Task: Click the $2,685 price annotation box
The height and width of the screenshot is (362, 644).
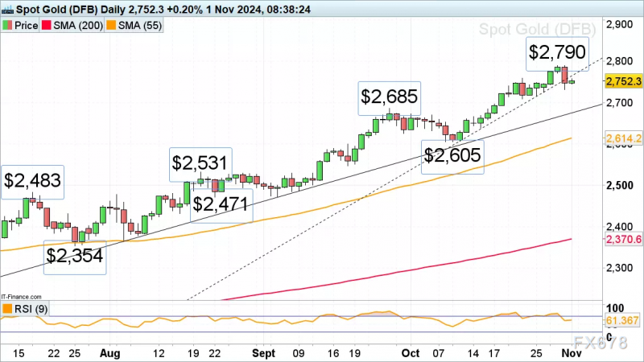Action: tap(390, 98)
